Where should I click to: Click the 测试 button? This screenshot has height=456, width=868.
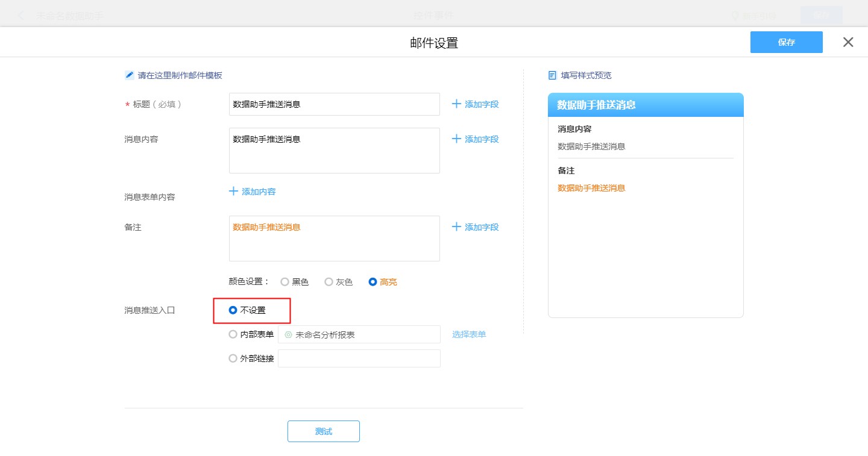click(x=324, y=431)
